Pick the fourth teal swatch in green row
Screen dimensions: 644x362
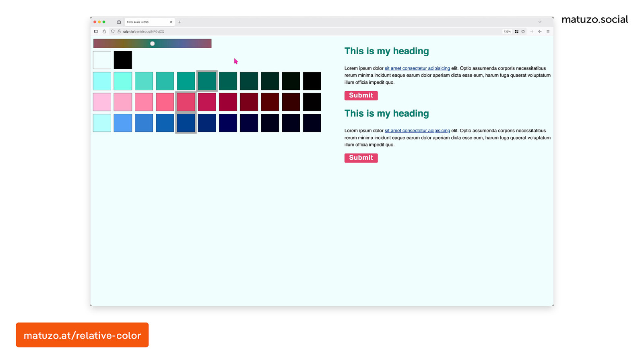coord(165,81)
